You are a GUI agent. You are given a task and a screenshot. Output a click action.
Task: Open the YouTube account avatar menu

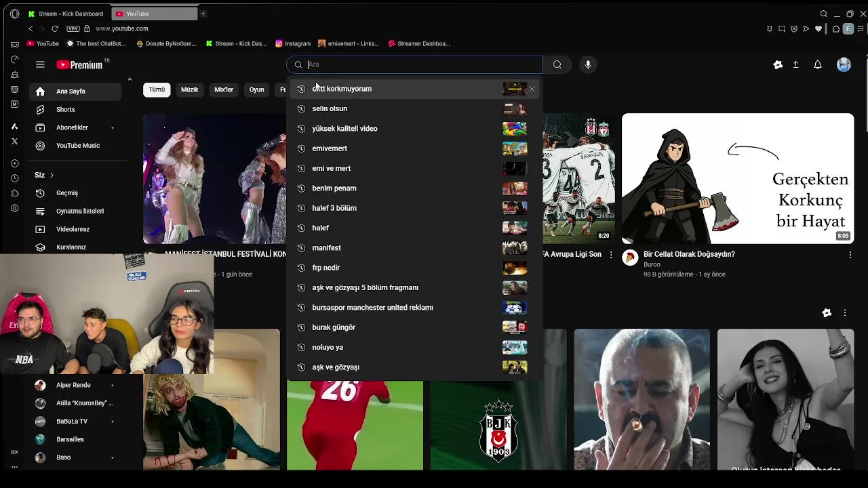pos(844,64)
